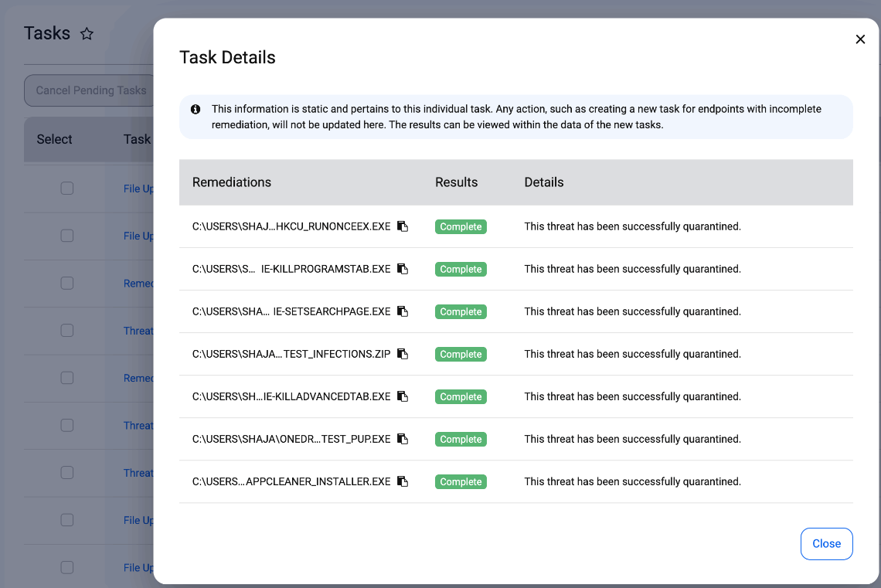Copy path for APPCLEANER_INSTALLER.EXE
Image resolution: width=881 pixels, height=588 pixels.
pyautogui.click(x=403, y=481)
